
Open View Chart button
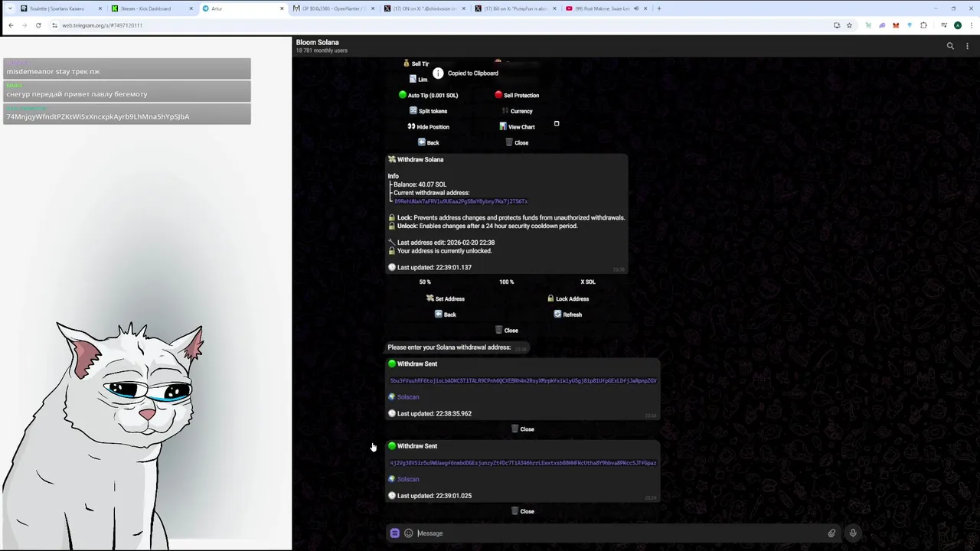517,127
